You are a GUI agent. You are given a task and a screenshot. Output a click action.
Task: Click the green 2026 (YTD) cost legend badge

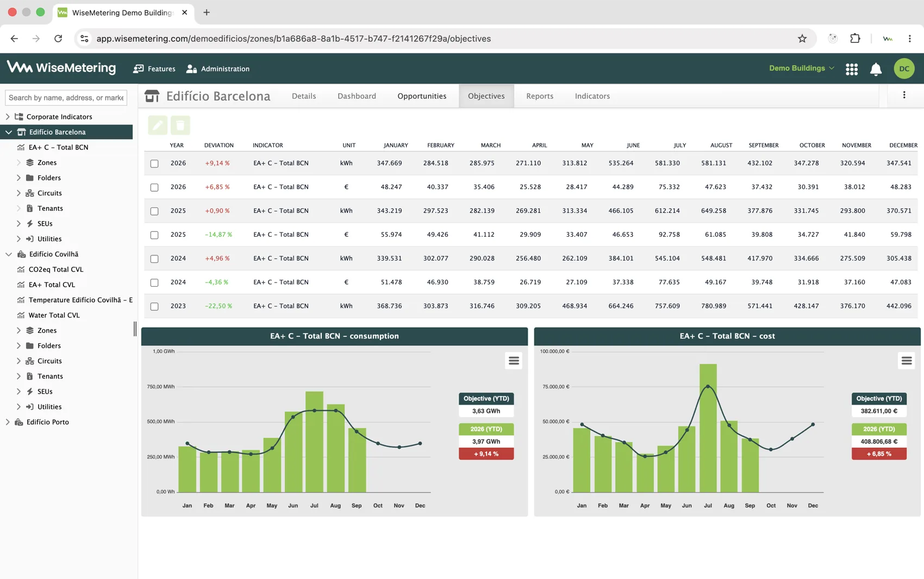[879, 429]
